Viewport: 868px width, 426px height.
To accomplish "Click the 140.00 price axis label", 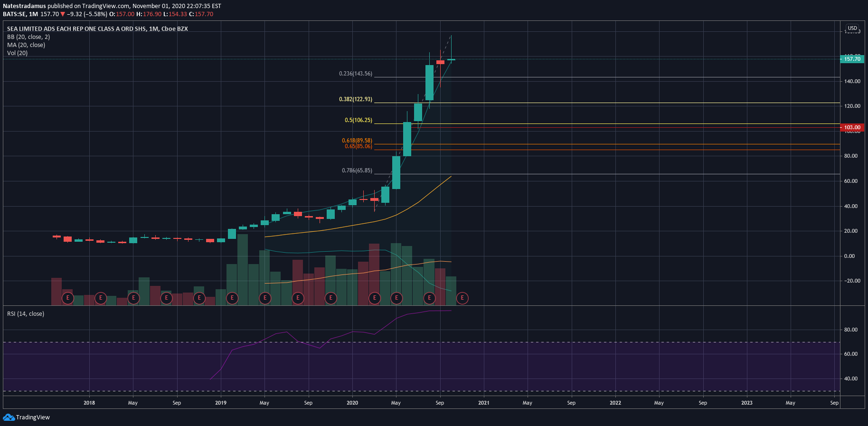I will (x=852, y=81).
